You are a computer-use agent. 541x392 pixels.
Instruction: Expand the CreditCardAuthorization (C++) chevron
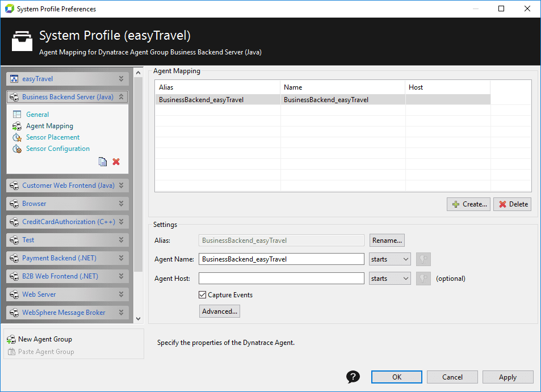point(121,222)
